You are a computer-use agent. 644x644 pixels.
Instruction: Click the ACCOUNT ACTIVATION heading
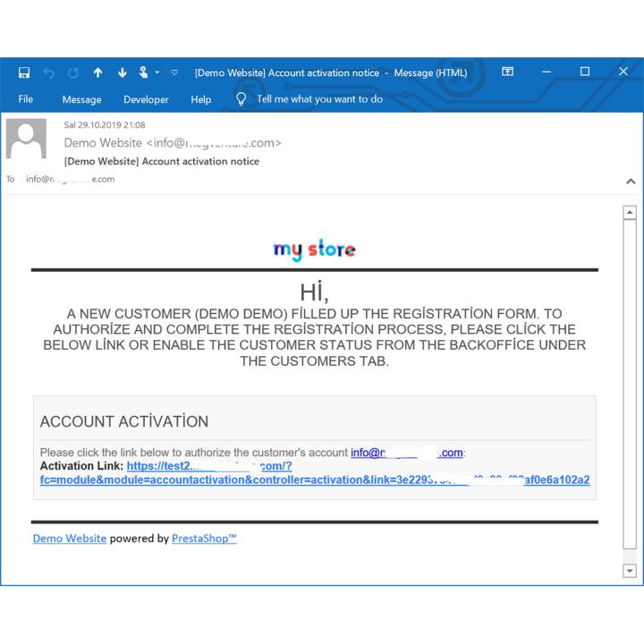[124, 421]
